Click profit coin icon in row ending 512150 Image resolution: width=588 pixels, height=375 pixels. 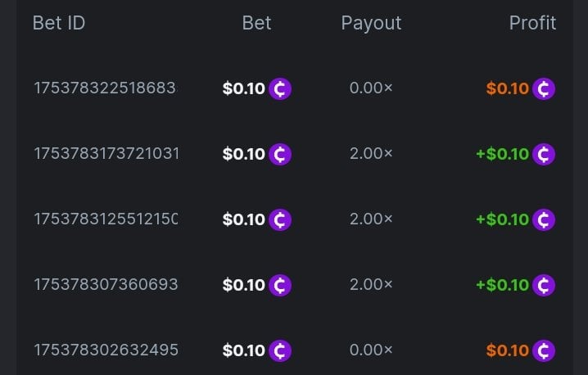tap(544, 219)
